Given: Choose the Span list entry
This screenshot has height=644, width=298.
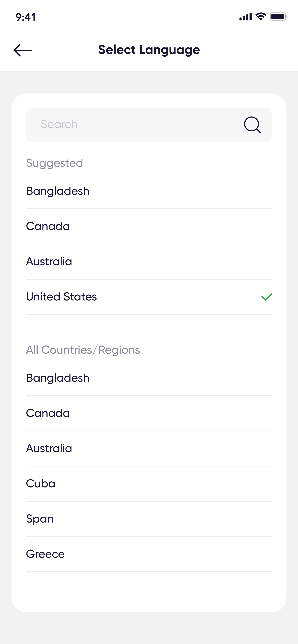Looking at the screenshot, I should pyautogui.click(x=40, y=519).
